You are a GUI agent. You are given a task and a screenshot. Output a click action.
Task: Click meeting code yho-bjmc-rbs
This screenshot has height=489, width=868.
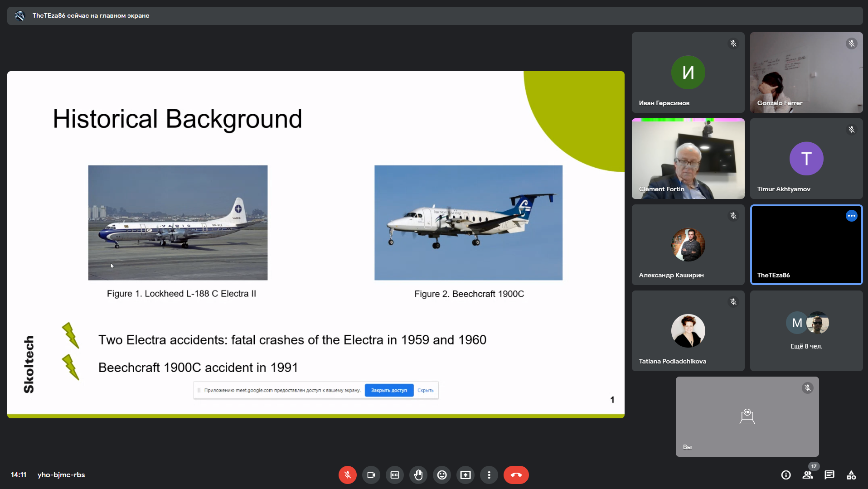(61, 475)
